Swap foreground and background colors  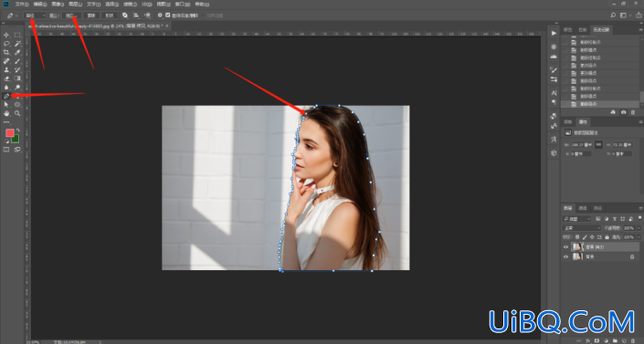[17, 130]
